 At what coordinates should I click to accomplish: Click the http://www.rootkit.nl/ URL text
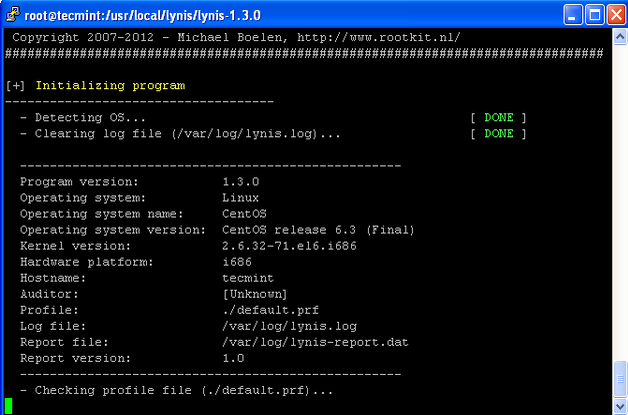[379, 38]
